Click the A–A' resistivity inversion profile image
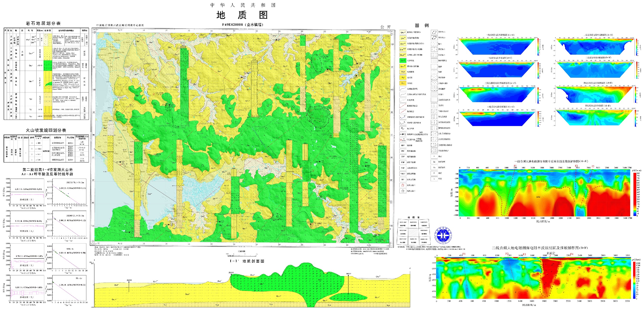644x311 pixels. click(545, 193)
